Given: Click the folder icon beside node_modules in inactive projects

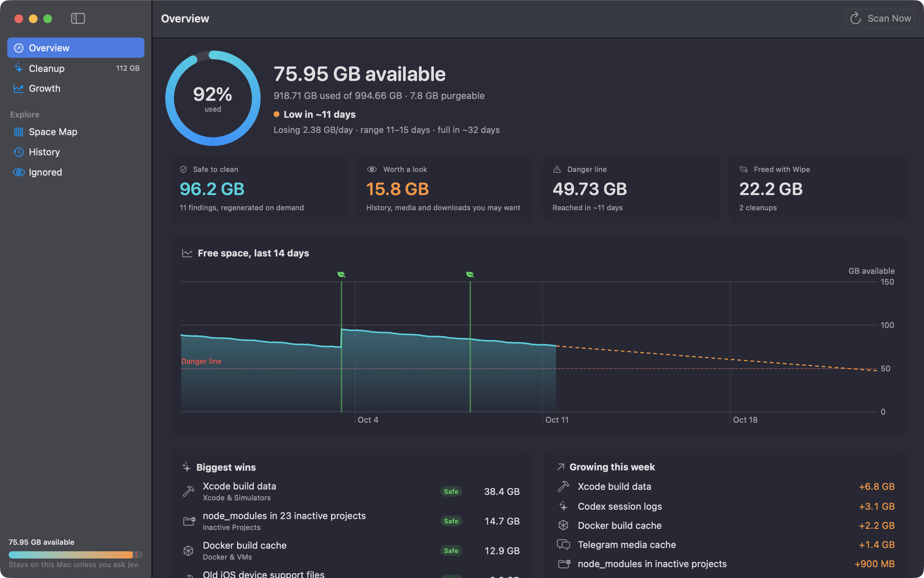Looking at the screenshot, I should point(564,564).
